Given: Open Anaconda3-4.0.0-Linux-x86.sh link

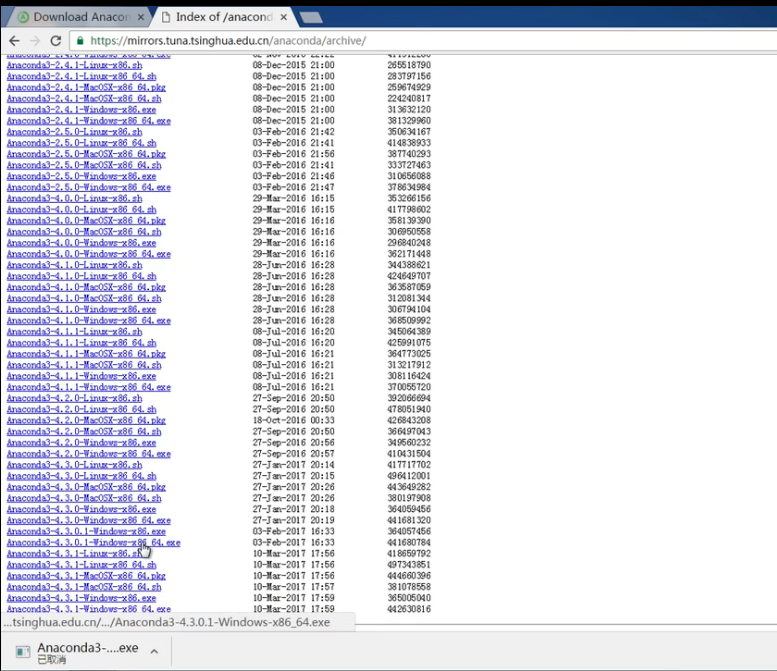Looking at the screenshot, I should click(x=74, y=198).
